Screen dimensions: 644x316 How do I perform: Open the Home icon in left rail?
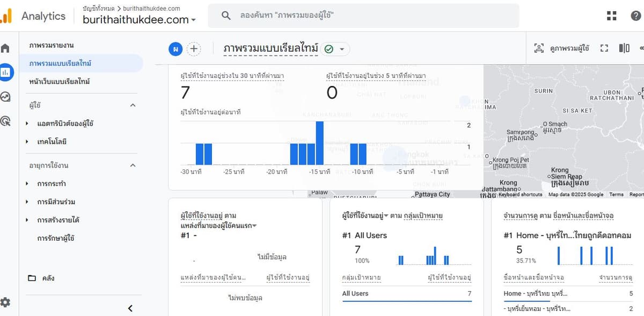(5, 48)
